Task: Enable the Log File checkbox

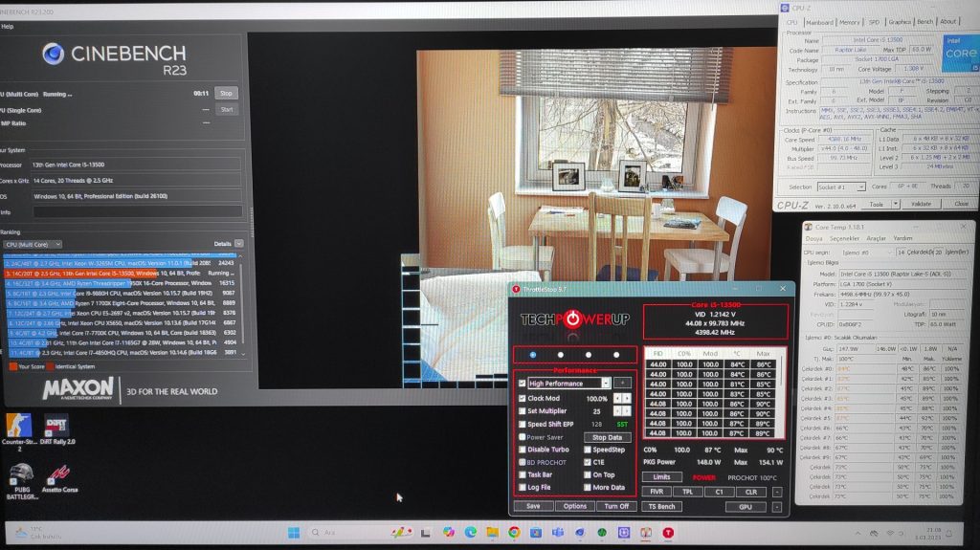Action: coord(522,488)
